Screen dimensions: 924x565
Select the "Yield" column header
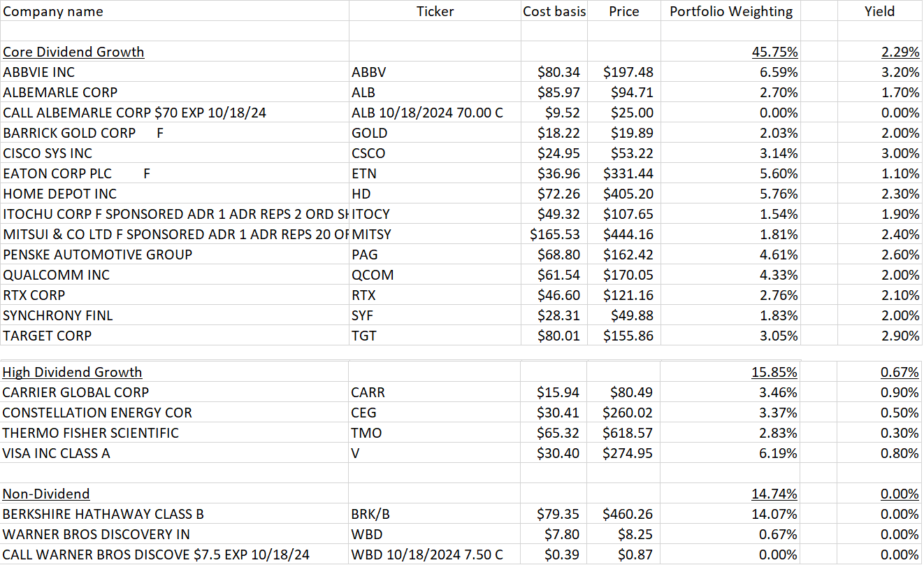[x=879, y=11]
